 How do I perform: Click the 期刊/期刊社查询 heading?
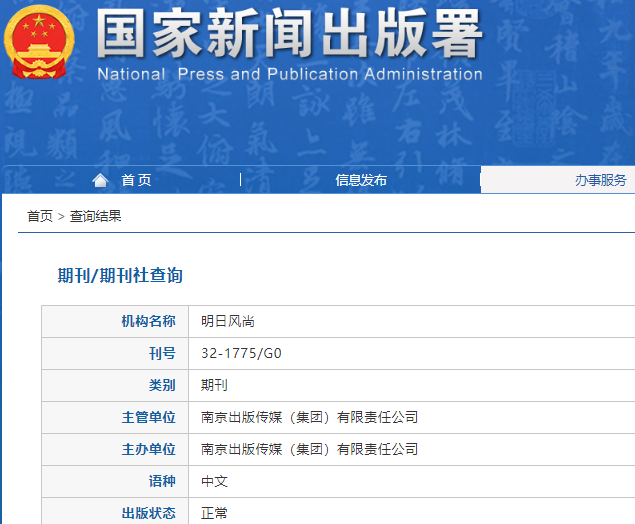click(x=120, y=275)
